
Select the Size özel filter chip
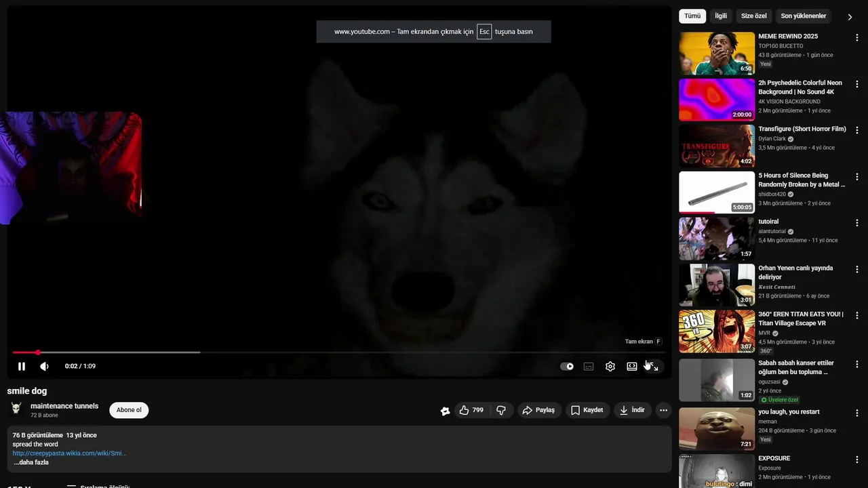[x=753, y=16]
